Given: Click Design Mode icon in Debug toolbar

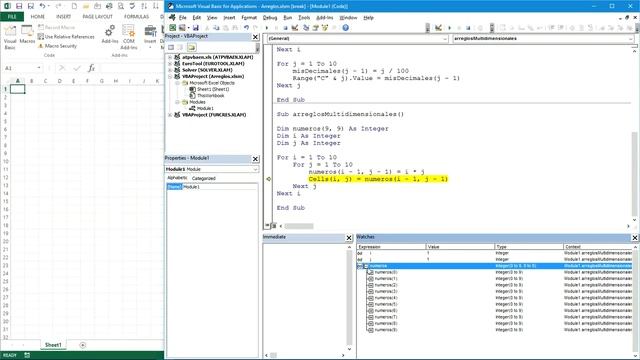Looking at the screenshot, I should [x=438, y=28].
